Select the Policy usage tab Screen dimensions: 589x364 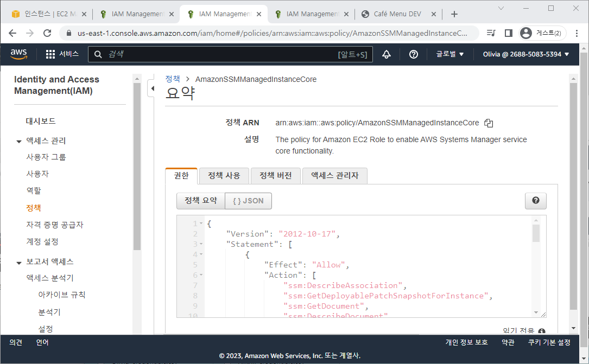[x=224, y=175]
